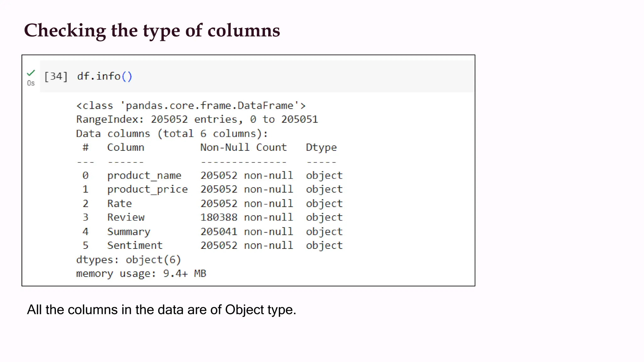The height and width of the screenshot is (362, 644).
Task: Click the memory usage line
Action: point(141,273)
